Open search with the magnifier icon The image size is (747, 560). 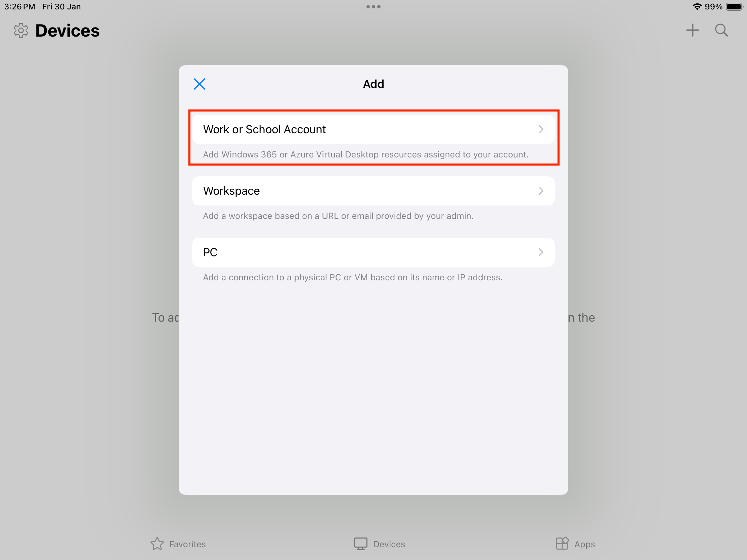721,30
